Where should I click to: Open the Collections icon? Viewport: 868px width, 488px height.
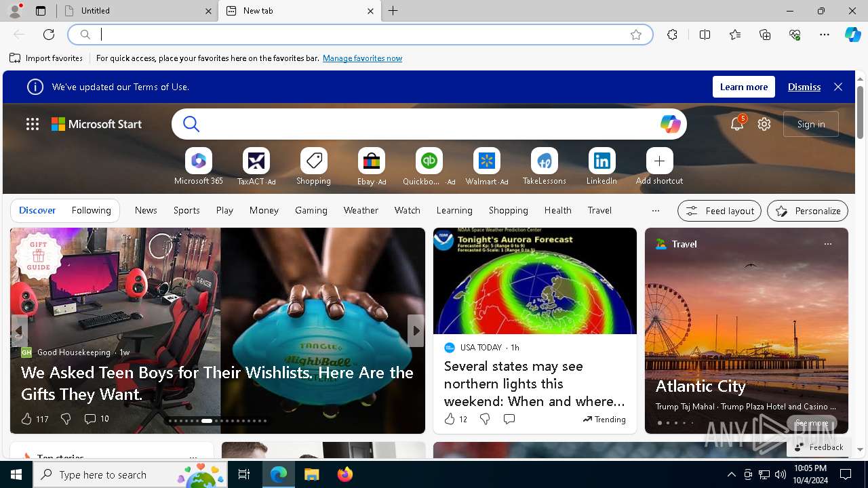[x=765, y=35]
